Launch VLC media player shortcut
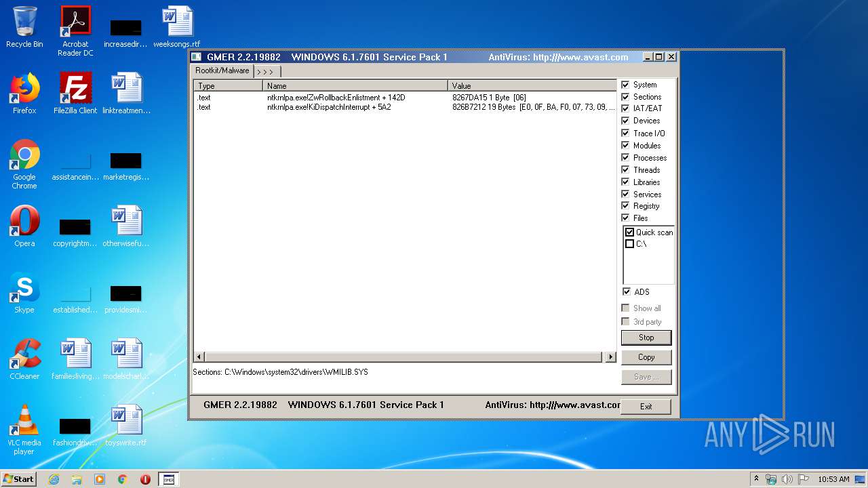 [24, 430]
